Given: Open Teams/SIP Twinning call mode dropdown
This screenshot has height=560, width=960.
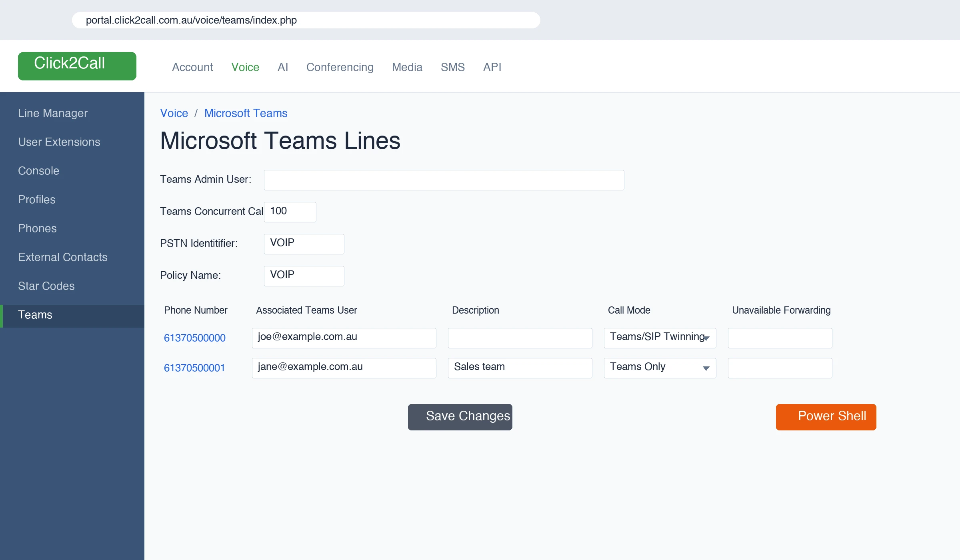Looking at the screenshot, I should point(660,338).
